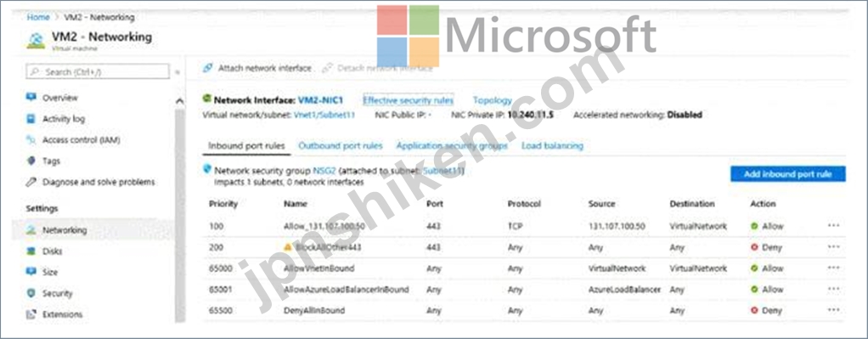Screen dimensions: 868x339
Task: Open the Tags menu item
Action: click(51, 161)
